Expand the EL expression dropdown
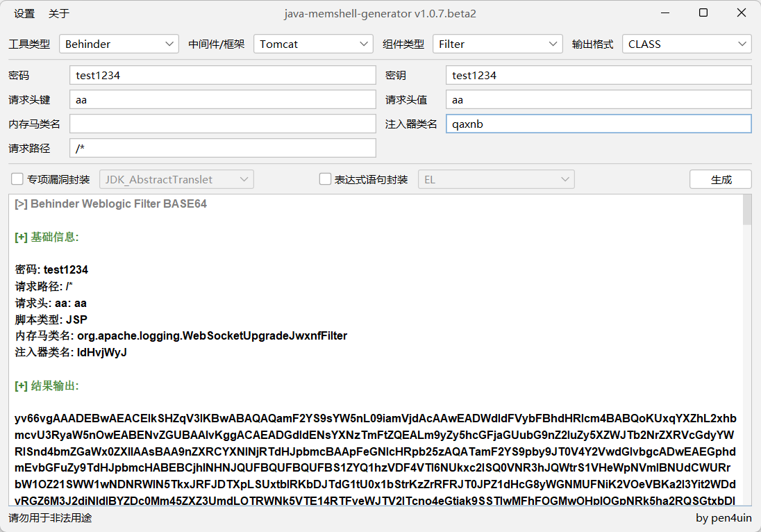This screenshot has width=761, height=532. [x=496, y=180]
